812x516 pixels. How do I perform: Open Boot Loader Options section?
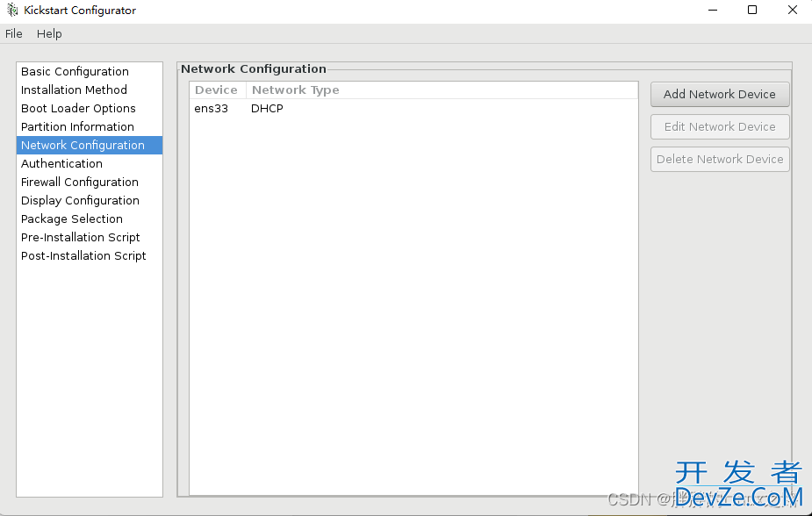coord(90,108)
